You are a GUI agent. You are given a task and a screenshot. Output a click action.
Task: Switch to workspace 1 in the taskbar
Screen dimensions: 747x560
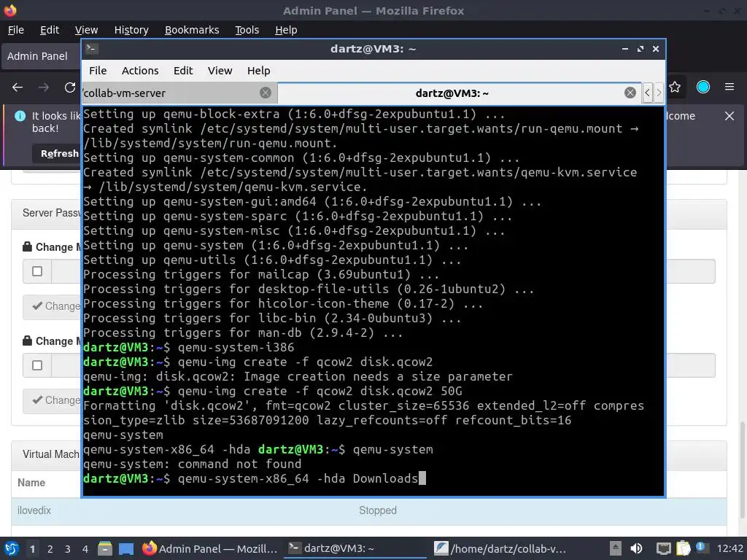32,549
